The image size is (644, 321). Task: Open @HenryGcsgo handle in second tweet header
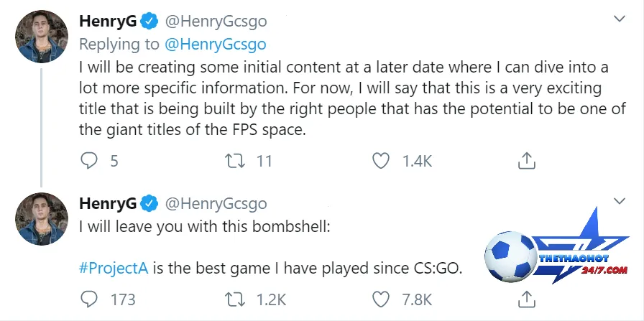click(216, 203)
